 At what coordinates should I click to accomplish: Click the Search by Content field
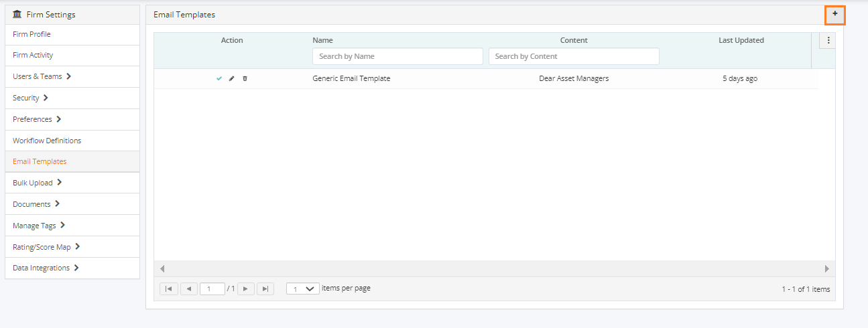coord(574,56)
